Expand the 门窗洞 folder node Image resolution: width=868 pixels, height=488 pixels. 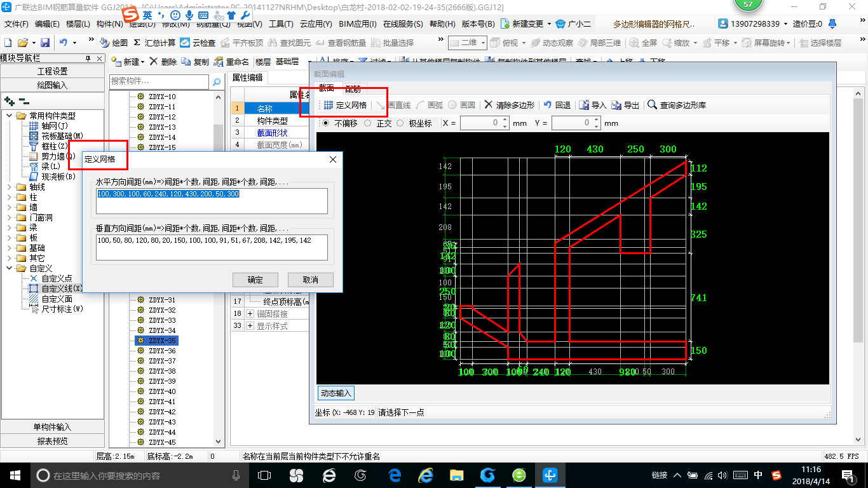9,217
